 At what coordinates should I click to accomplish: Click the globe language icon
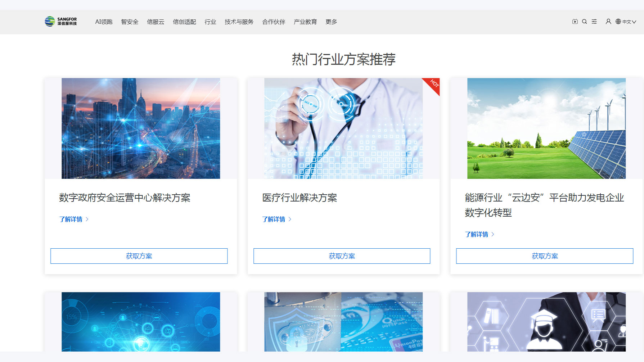618,22
